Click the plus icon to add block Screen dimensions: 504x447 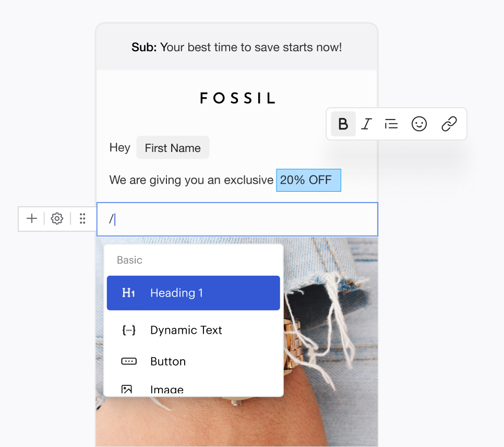click(32, 219)
